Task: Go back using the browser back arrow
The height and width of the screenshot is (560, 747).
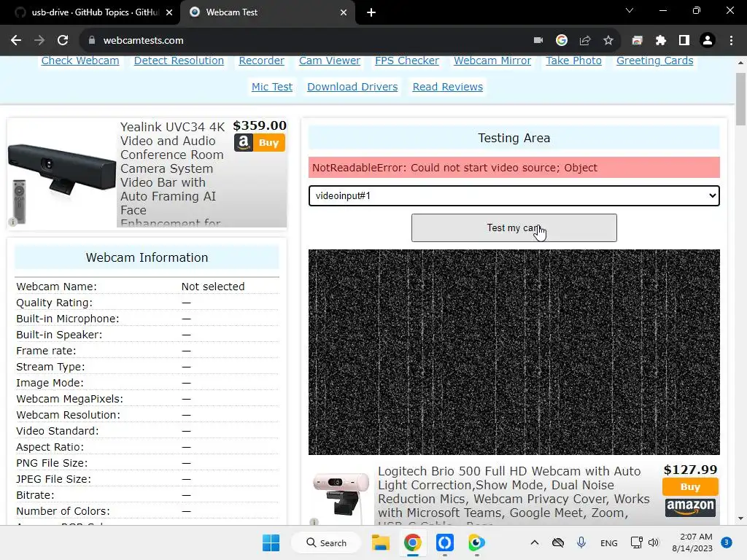Action: pos(16,41)
